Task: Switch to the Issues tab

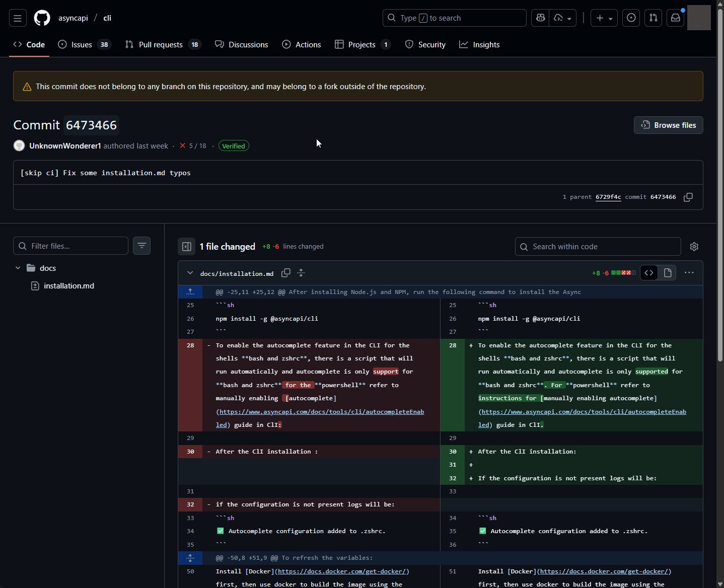Action: click(x=85, y=45)
